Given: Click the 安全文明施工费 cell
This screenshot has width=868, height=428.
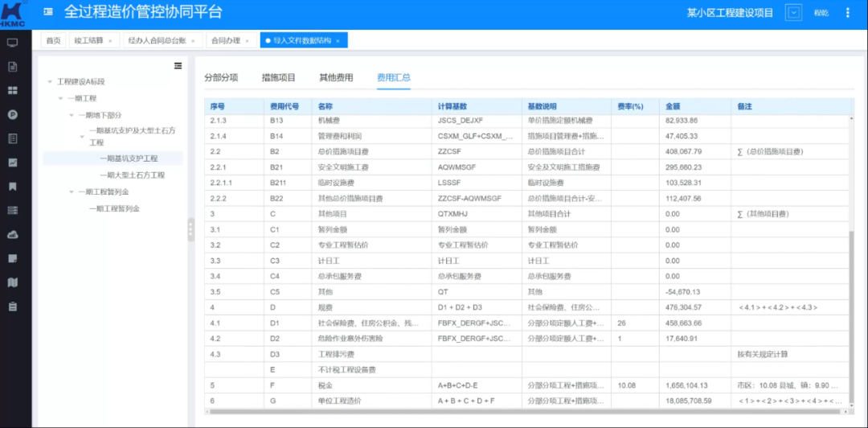Looking at the screenshot, I should pyautogui.click(x=371, y=167).
